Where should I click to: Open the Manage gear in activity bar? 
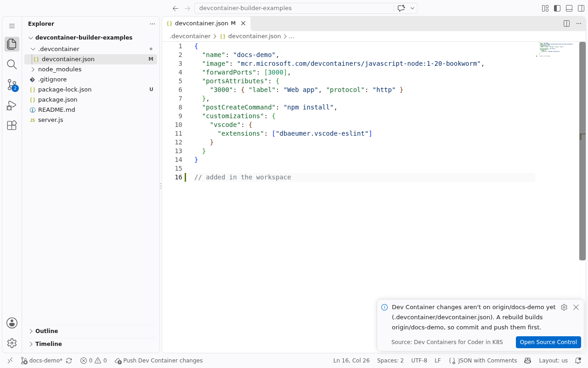(12, 343)
